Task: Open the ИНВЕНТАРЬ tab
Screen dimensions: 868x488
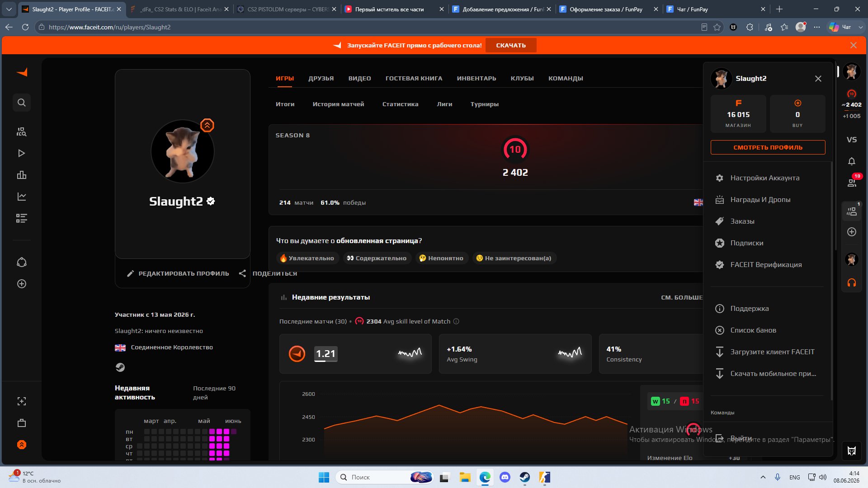Action: coord(476,78)
